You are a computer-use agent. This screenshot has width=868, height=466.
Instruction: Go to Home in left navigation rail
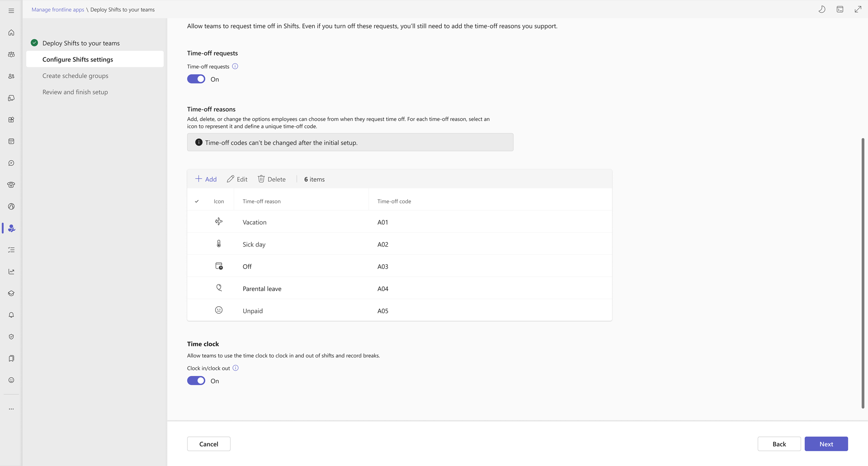(x=11, y=33)
